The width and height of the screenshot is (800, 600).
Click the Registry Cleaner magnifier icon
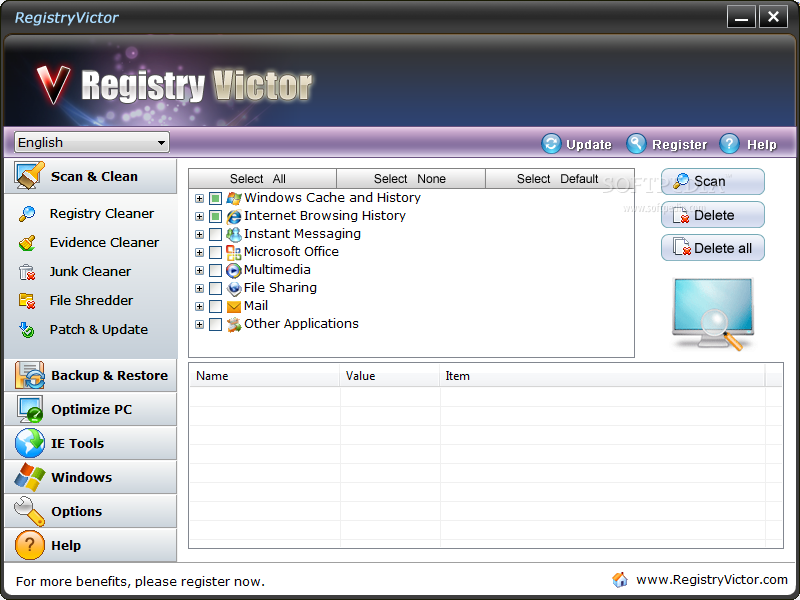pos(28,213)
